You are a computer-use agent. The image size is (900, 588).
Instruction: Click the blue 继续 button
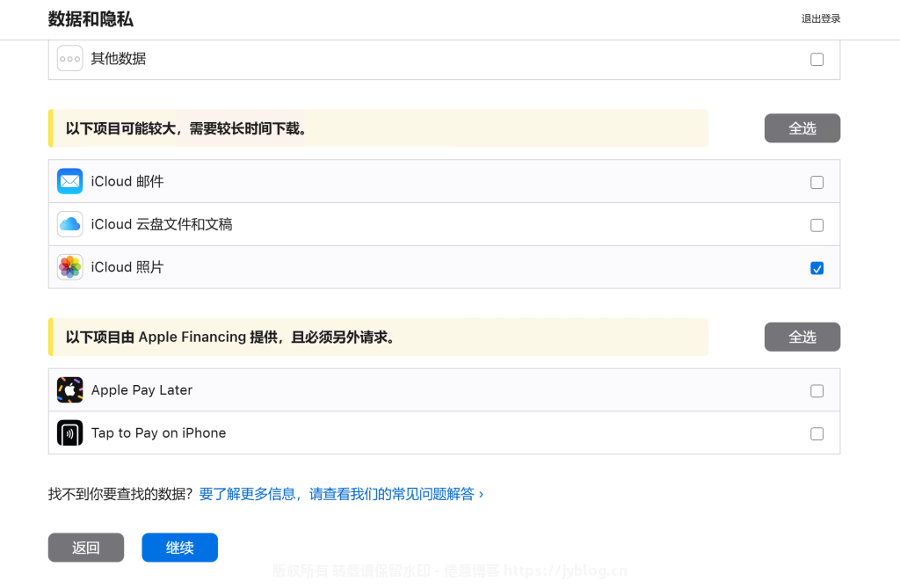[179, 548]
